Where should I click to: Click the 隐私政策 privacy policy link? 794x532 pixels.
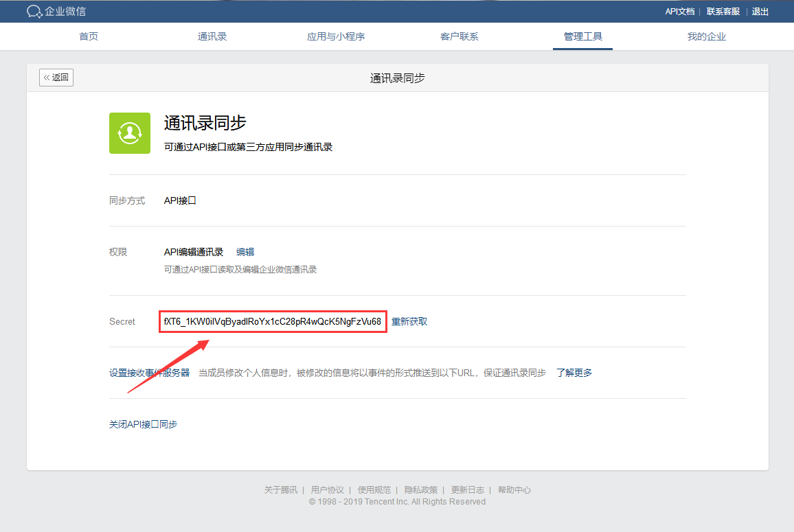tap(421, 489)
